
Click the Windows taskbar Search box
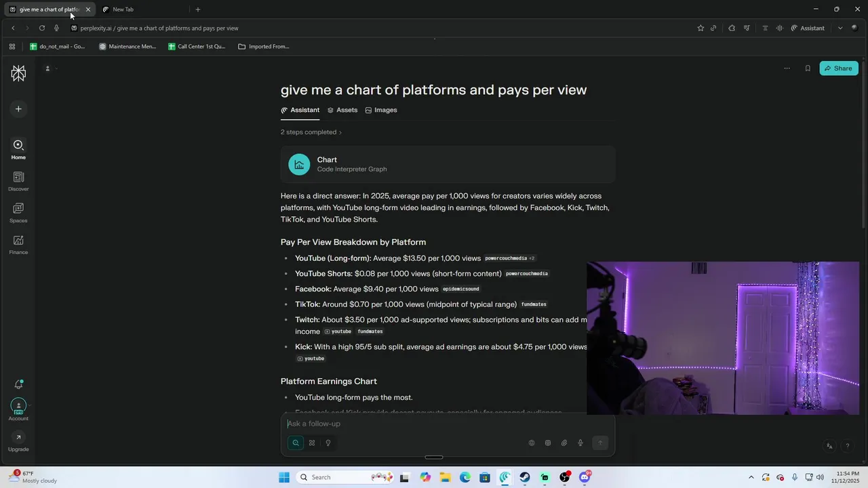[x=346, y=477]
